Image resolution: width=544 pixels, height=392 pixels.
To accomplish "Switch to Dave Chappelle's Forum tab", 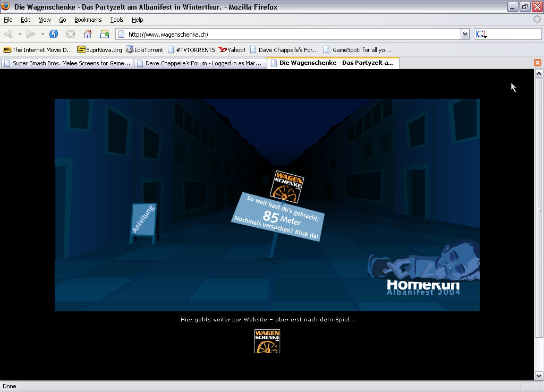I will click(199, 63).
